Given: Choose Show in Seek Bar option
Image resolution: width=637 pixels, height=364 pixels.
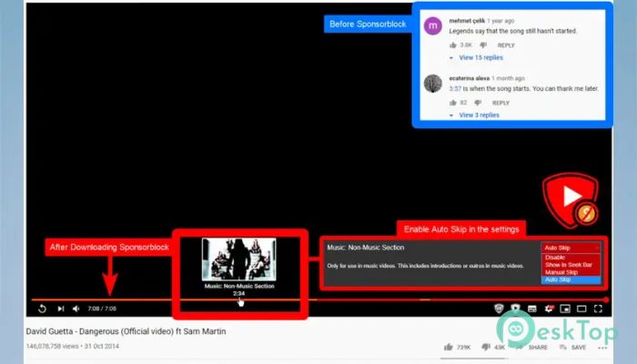Looking at the screenshot, I should point(571,265).
